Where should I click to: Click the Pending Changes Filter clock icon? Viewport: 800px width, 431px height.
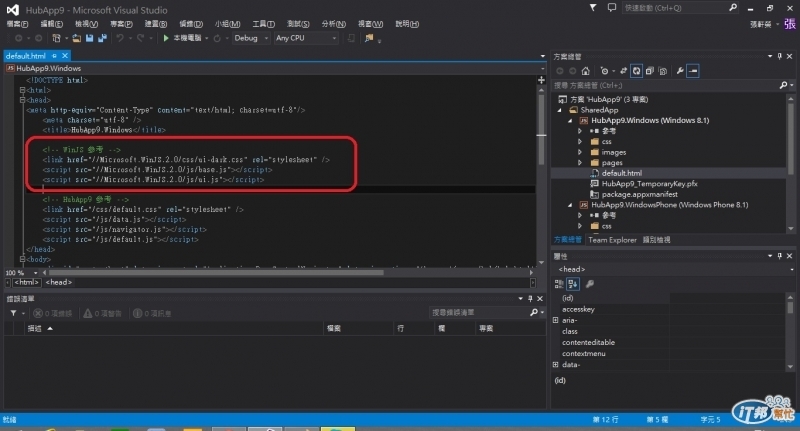(x=605, y=71)
